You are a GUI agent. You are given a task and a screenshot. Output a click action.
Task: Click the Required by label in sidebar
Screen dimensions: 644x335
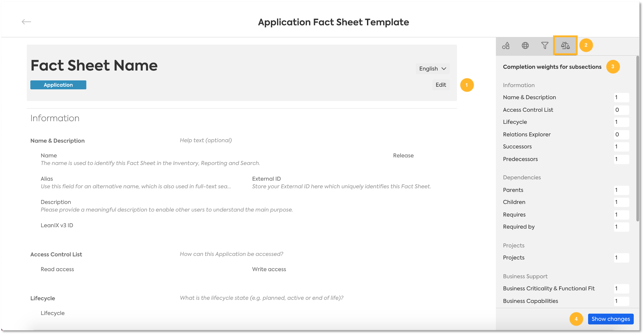tap(519, 227)
